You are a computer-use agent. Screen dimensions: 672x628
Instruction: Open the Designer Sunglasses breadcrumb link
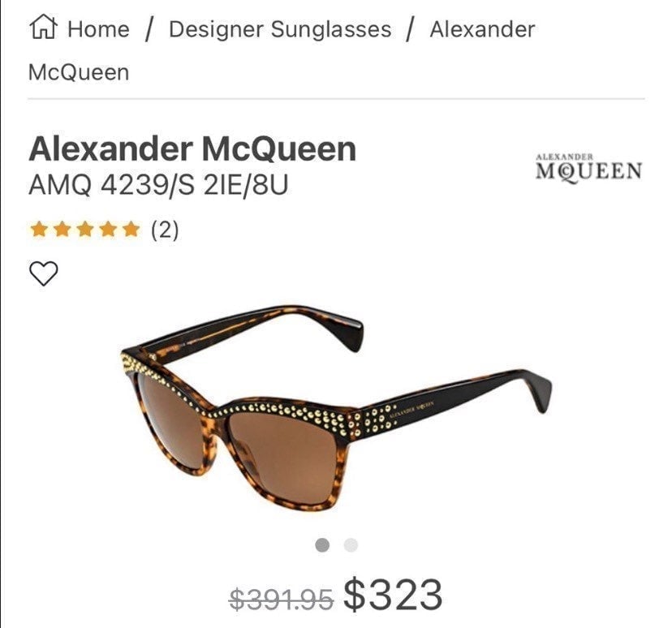(x=280, y=29)
